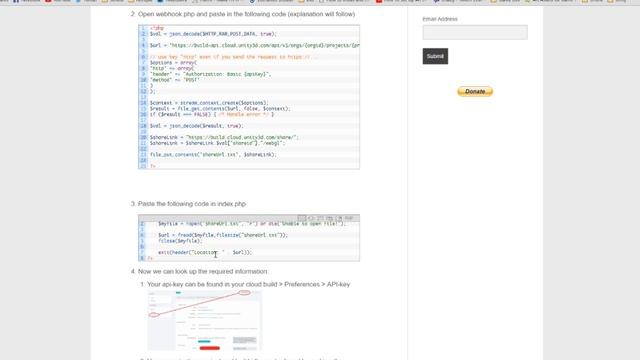Click the '$shareLink.$val[shareid]' webgl code line
This screenshot has height=360, width=640.
218,143
